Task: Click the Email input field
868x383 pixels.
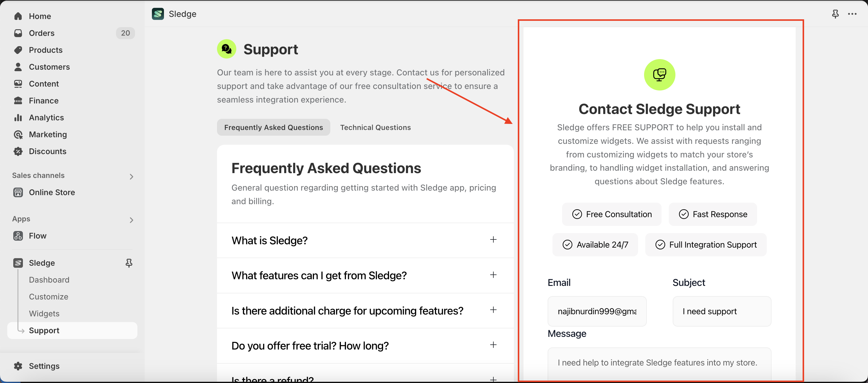Action: click(597, 311)
